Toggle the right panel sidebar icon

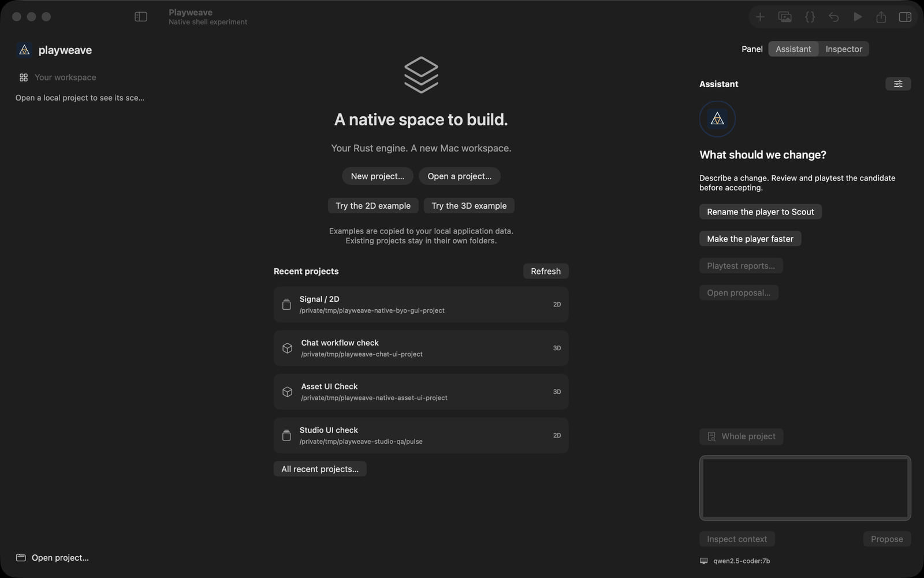coord(905,17)
